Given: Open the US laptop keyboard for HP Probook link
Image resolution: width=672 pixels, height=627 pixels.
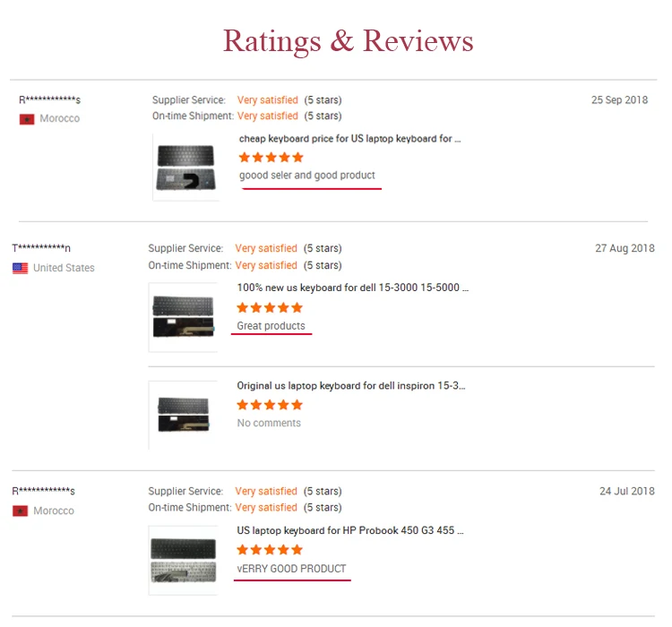Looking at the screenshot, I should coord(350,530).
